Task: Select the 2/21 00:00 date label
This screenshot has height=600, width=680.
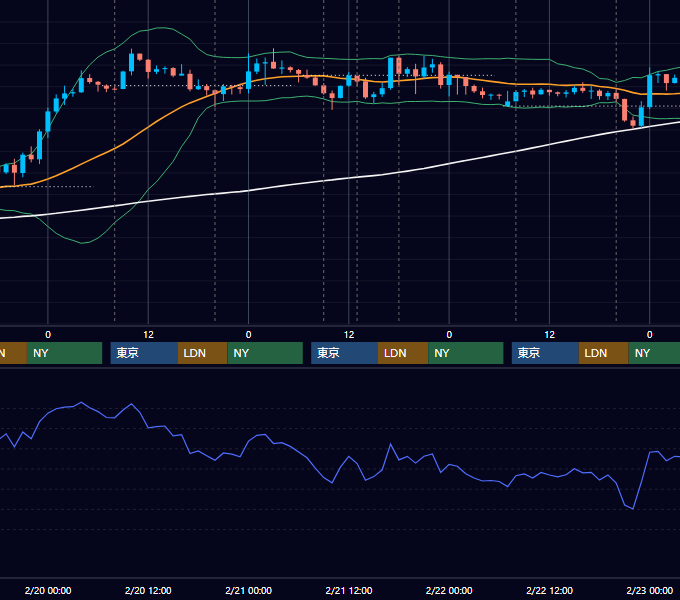Action: (248, 590)
